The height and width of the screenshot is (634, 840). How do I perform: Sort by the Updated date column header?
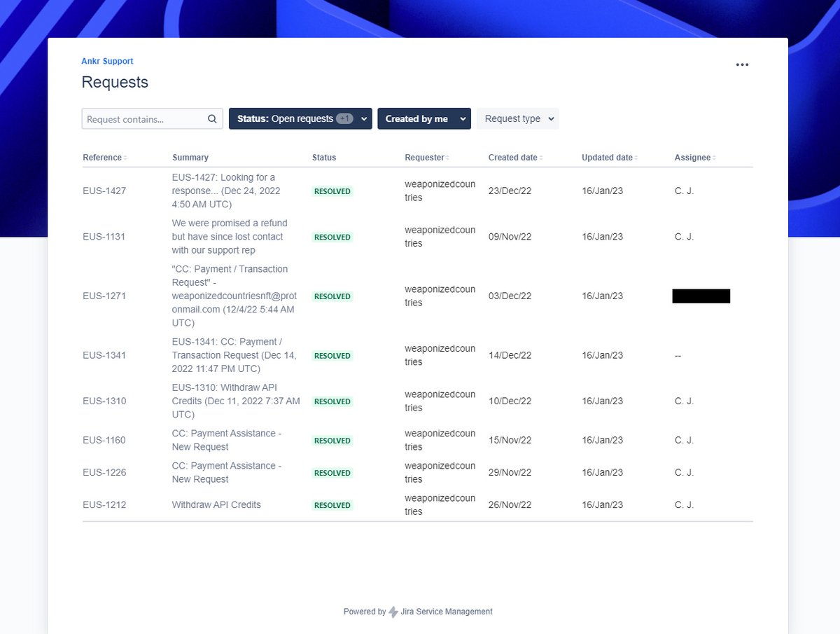coord(609,158)
